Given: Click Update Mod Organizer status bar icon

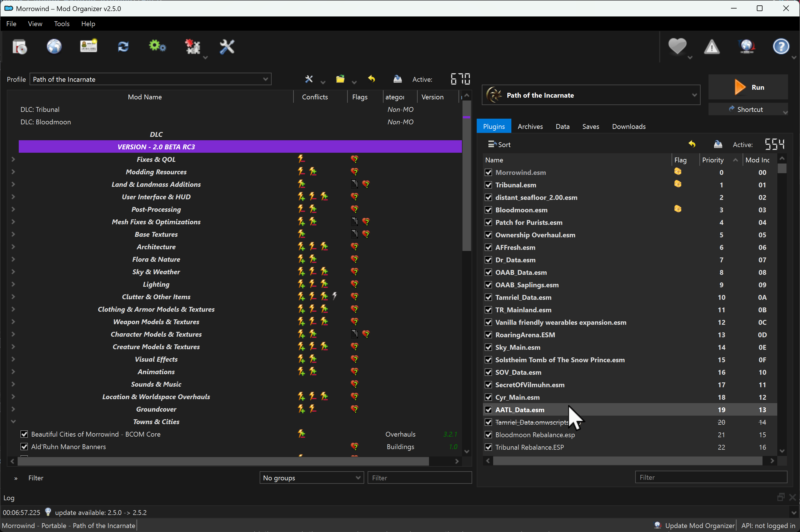Looking at the screenshot, I should pos(658,525).
